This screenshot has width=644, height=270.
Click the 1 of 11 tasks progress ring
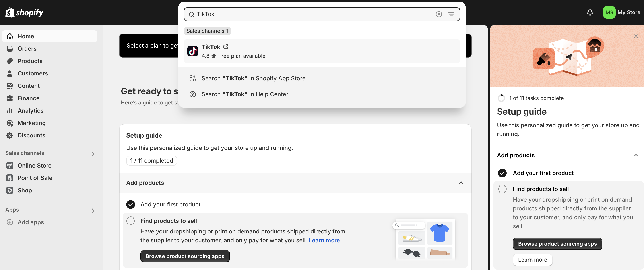click(501, 98)
